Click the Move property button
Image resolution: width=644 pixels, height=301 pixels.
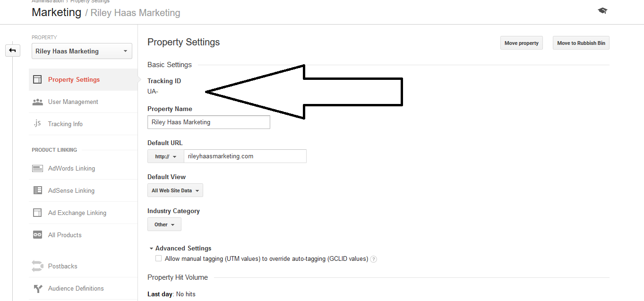522,43
